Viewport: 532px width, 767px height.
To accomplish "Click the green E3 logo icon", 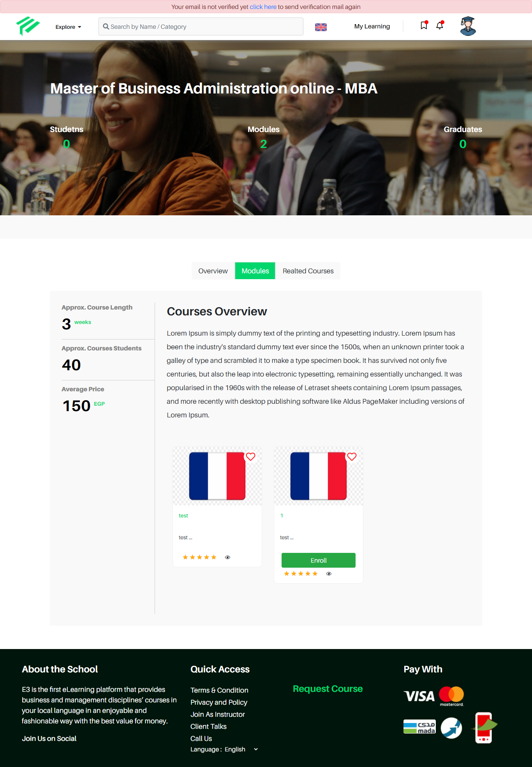I will (28, 26).
